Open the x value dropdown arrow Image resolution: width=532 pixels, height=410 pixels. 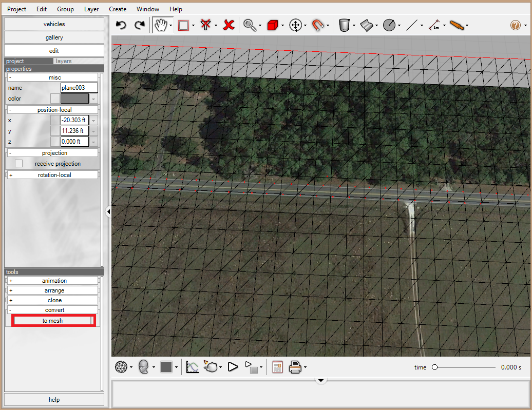93,120
